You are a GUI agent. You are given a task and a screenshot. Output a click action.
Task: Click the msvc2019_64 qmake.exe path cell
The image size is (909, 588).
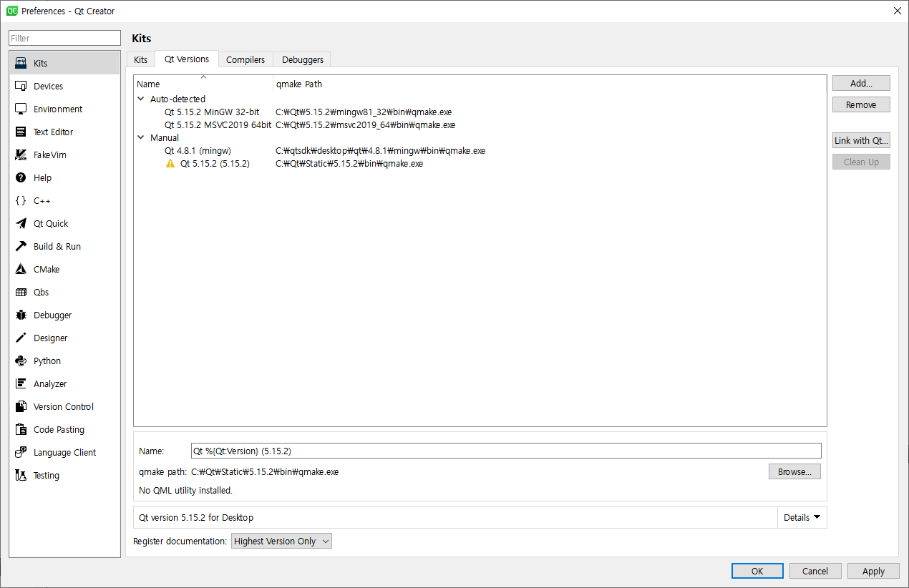click(366, 124)
